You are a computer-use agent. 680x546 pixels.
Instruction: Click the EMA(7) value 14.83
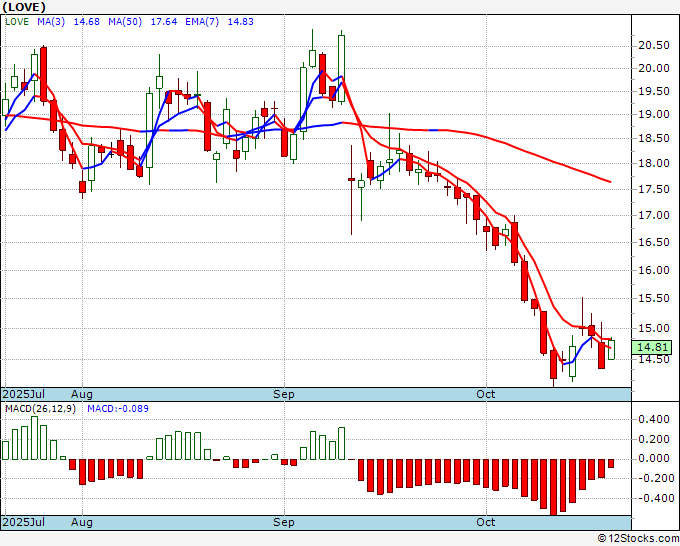click(241, 22)
